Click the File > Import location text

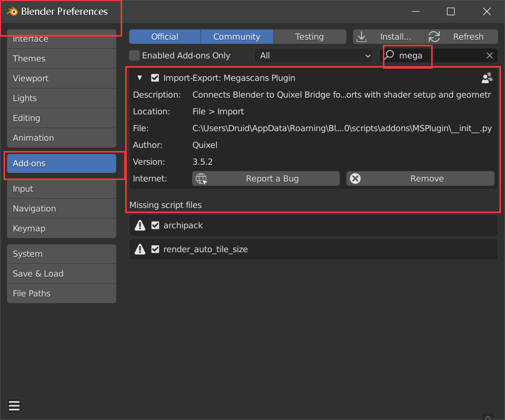[x=218, y=111]
